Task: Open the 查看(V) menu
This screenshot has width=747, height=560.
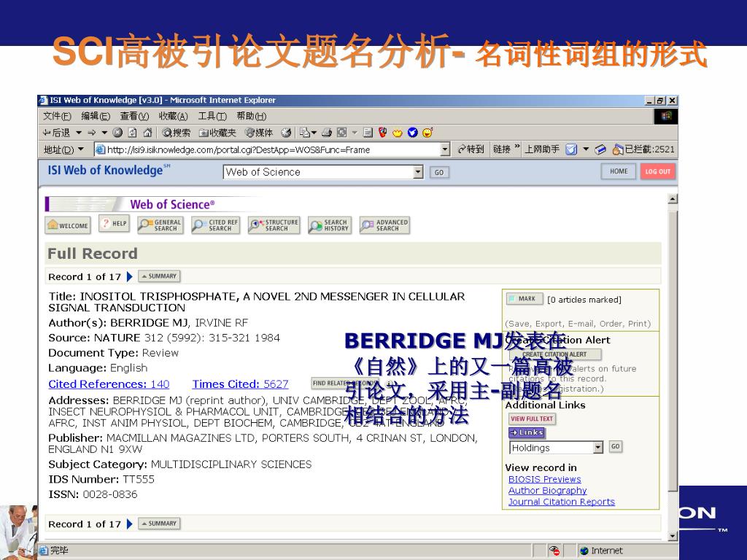Action: coord(134,116)
